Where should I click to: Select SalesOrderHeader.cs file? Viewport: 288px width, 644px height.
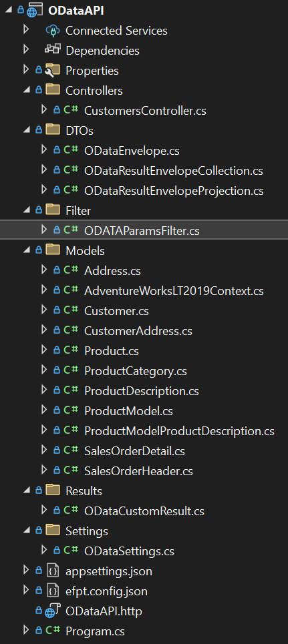point(138,471)
